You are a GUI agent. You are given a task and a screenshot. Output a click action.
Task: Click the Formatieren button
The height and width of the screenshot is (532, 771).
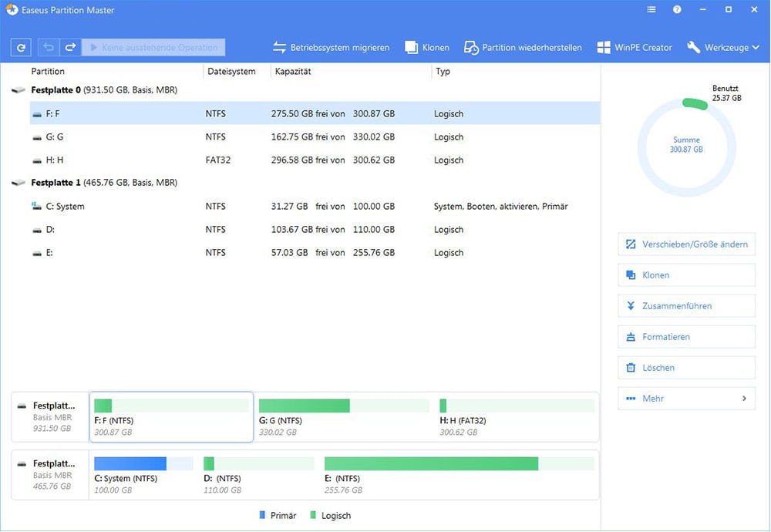pyautogui.click(x=686, y=337)
